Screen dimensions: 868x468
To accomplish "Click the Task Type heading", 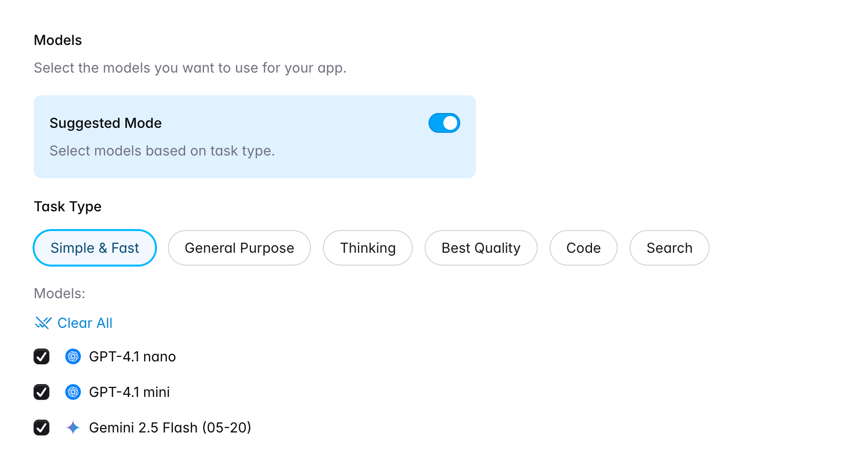I will coord(68,206).
